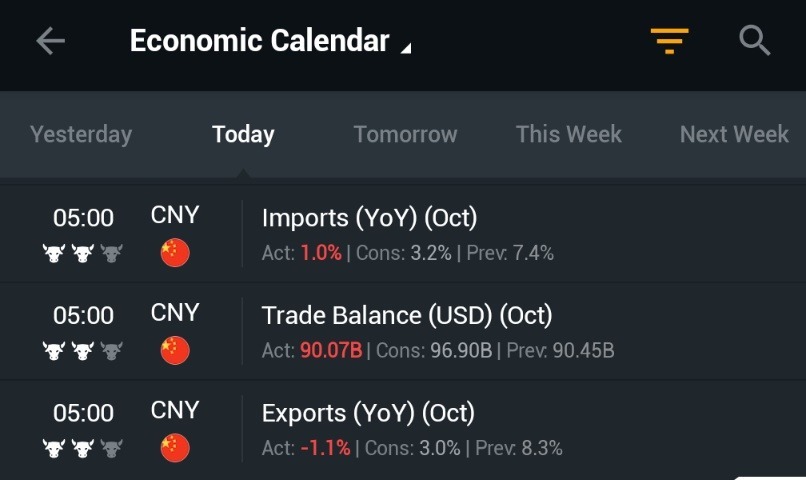Open the calendar filter icon
The image size is (806, 480).
pyautogui.click(x=669, y=41)
